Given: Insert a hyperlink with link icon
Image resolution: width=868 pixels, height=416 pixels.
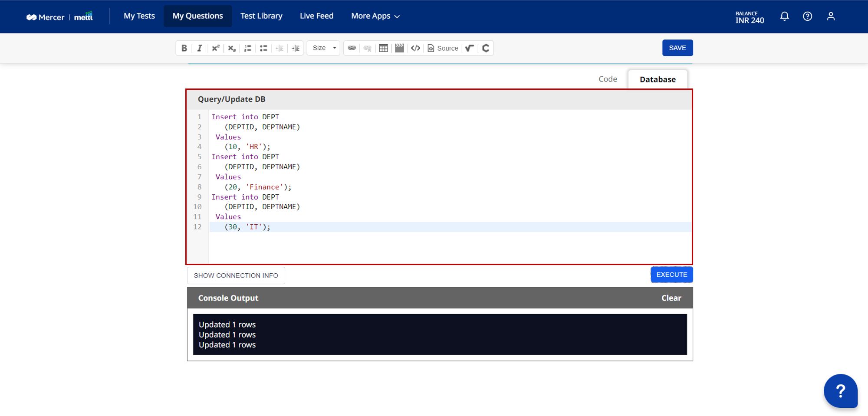Looking at the screenshot, I should click(352, 48).
